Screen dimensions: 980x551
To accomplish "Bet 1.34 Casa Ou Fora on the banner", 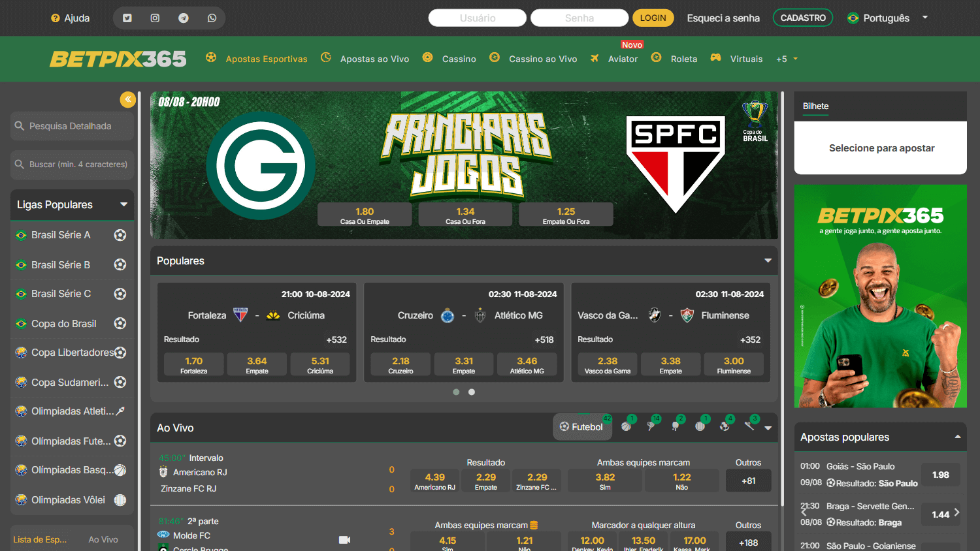I will coord(465,215).
